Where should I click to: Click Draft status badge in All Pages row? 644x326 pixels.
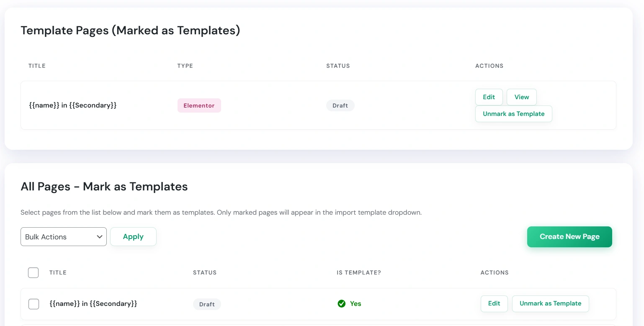click(207, 304)
